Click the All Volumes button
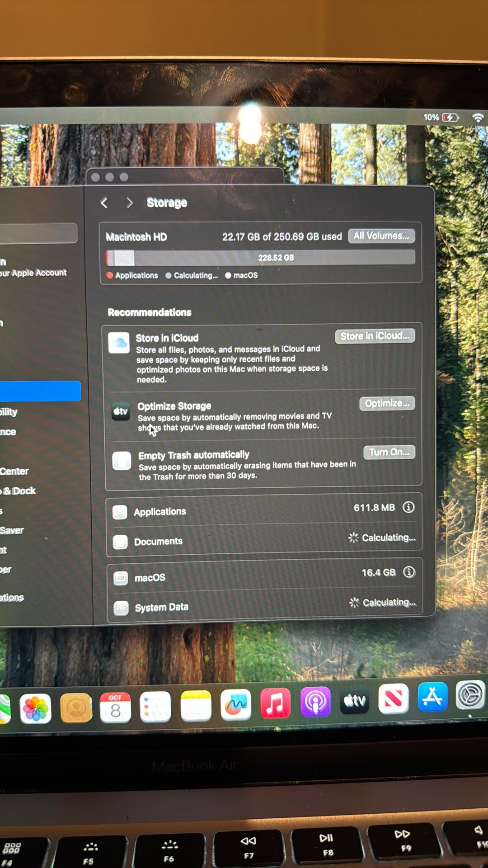 coord(381,236)
